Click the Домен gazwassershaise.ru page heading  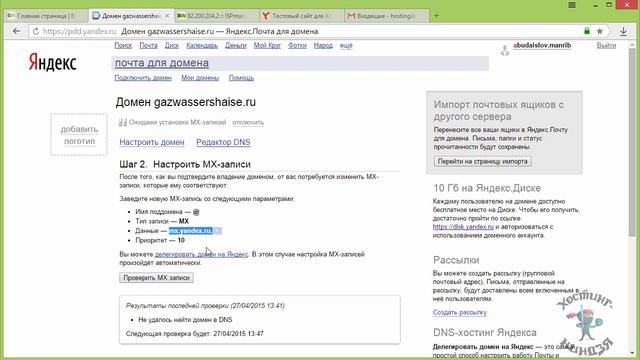186,102
